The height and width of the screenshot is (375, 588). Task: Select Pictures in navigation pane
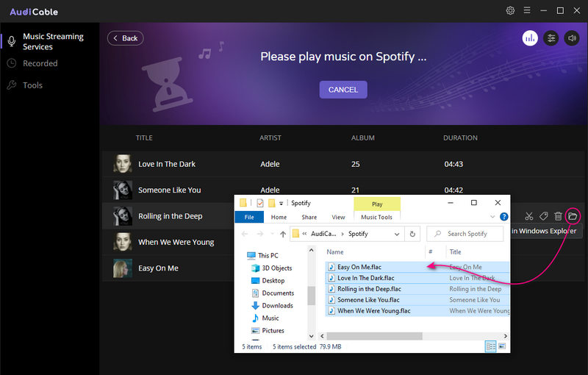(x=273, y=331)
